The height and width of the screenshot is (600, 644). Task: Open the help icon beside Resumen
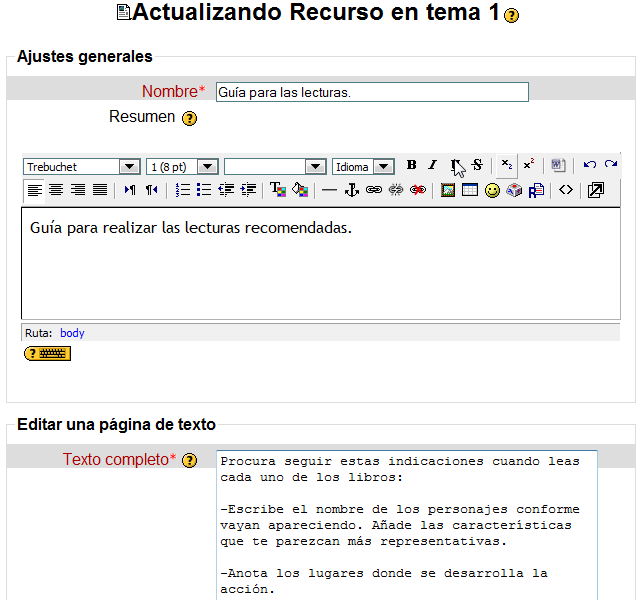pos(189,118)
